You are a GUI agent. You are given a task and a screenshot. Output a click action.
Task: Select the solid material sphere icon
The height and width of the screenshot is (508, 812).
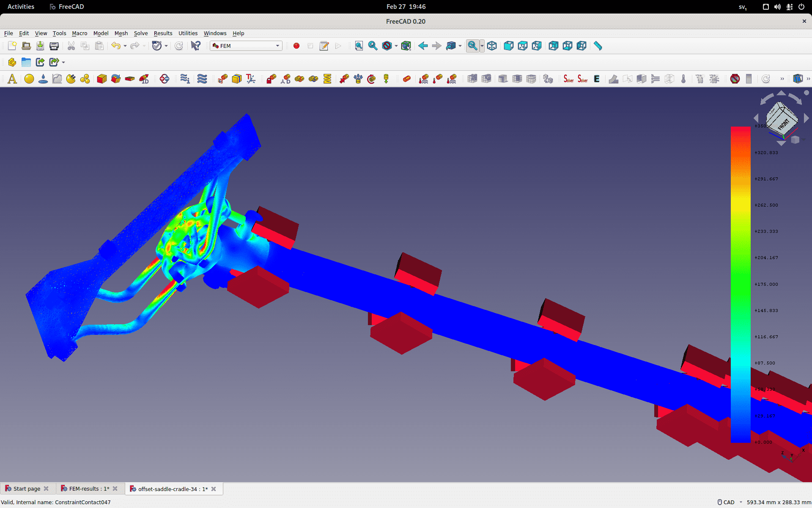click(x=29, y=79)
